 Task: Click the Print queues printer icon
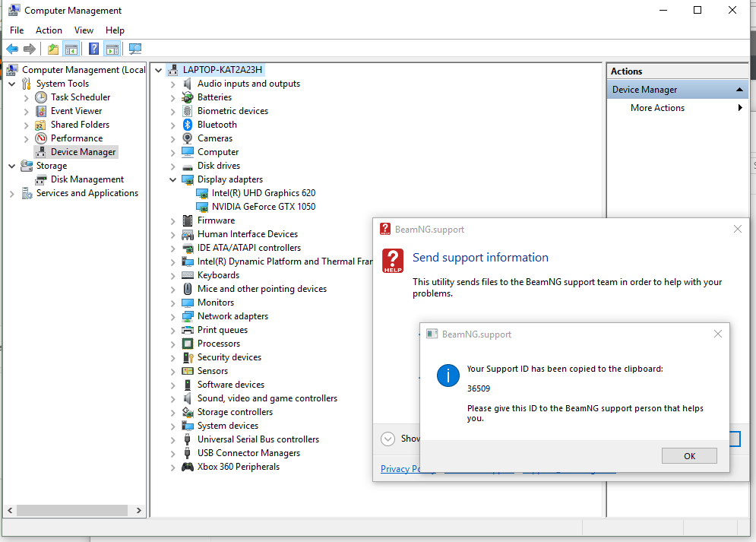click(x=188, y=330)
